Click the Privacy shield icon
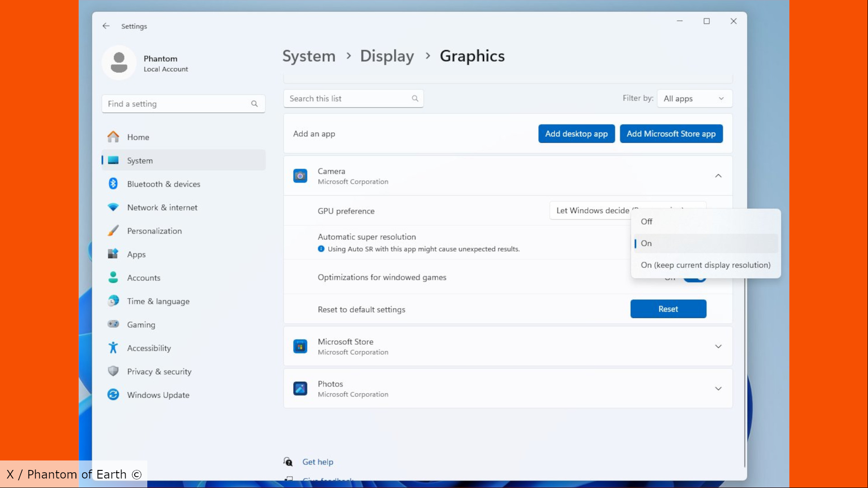868x488 pixels. (x=113, y=371)
